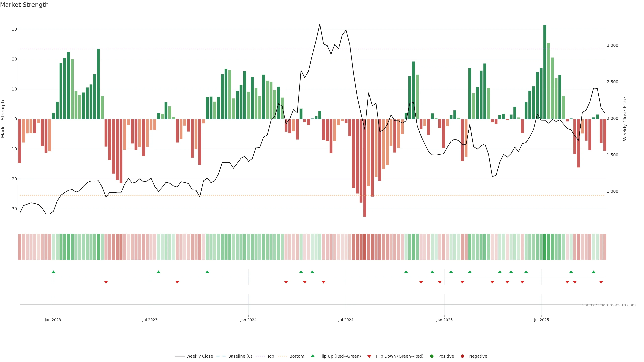
Task: Click the green Flip Up triangle legend icon
Action: tap(312, 356)
